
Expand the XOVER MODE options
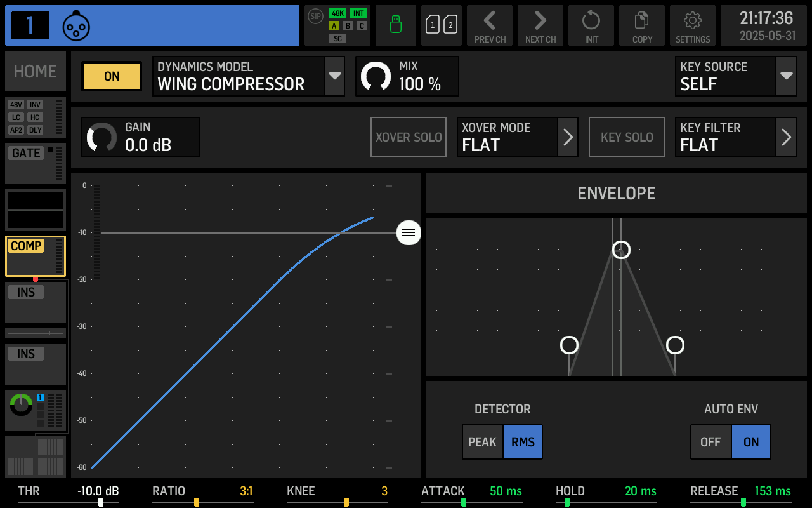click(568, 137)
